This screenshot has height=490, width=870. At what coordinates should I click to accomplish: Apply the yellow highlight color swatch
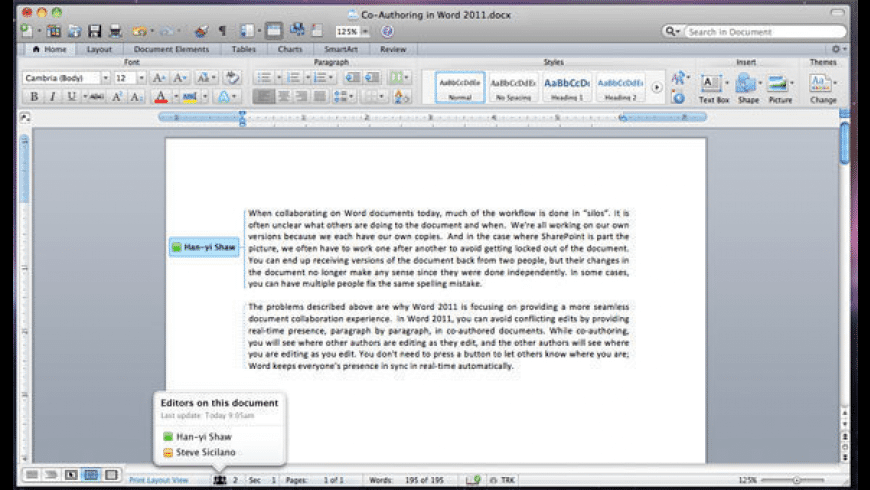[190, 97]
